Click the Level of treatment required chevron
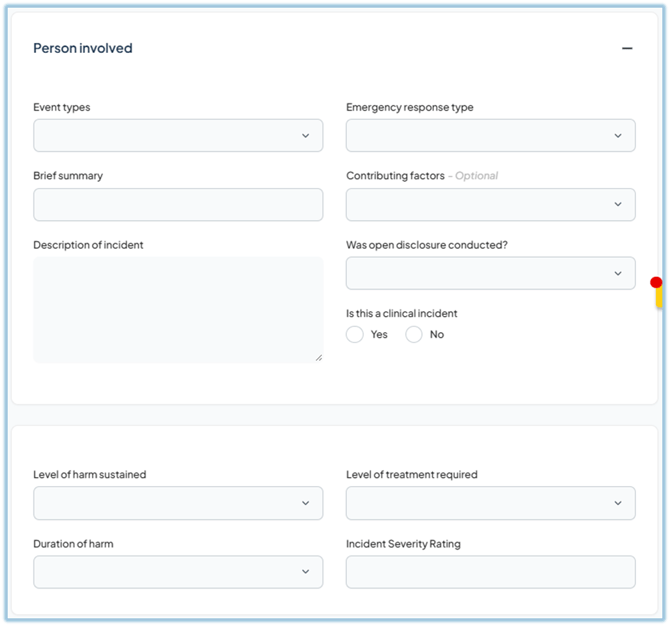Image resolution: width=670 pixels, height=626 pixels. point(618,503)
